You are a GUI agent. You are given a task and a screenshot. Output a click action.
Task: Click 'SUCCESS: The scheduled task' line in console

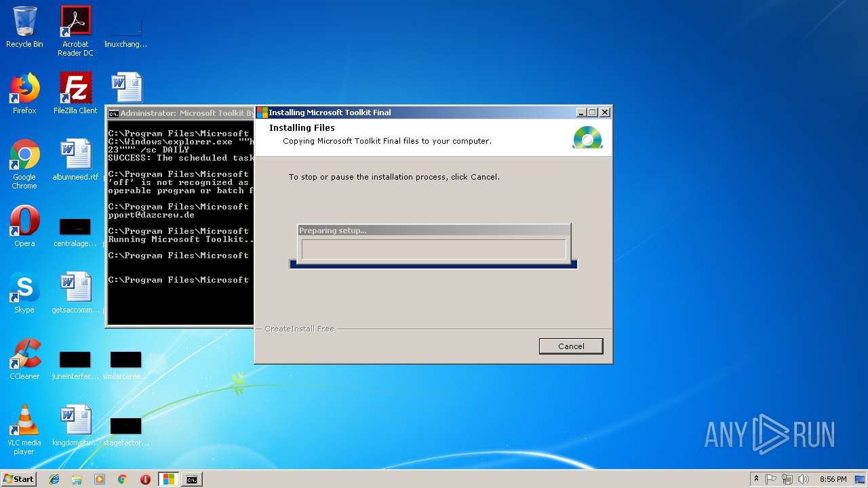click(x=181, y=158)
